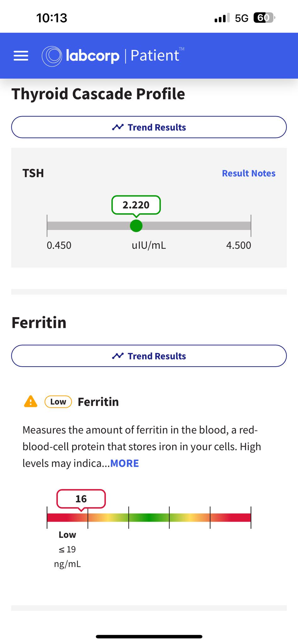
Task: Tap the green middle of ferritin color bar
Action: [149, 517]
